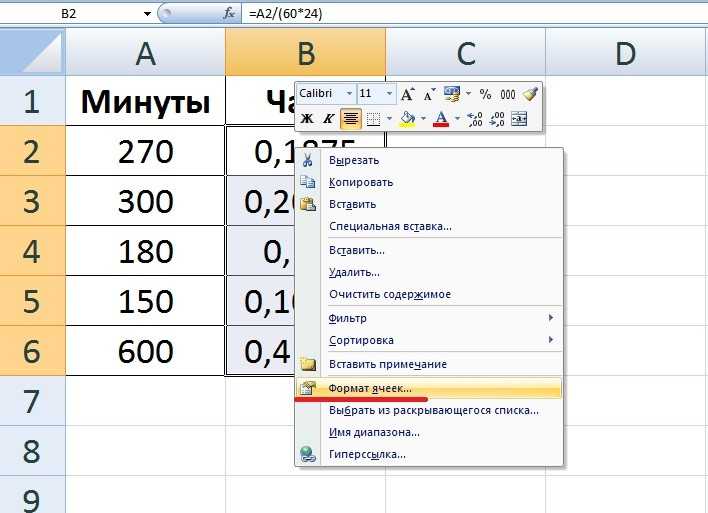Choose Вставить paste entry with clipboard icon

click(x=429, y=204)
